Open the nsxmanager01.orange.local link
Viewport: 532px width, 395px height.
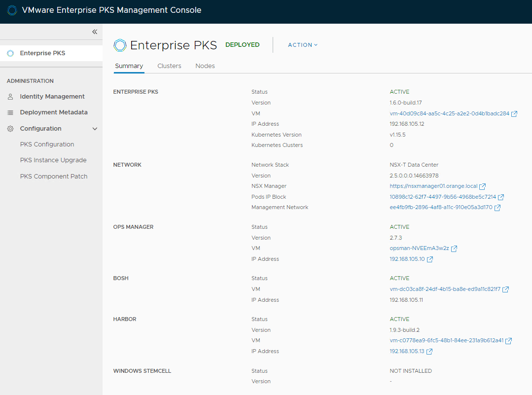(433, 186)
